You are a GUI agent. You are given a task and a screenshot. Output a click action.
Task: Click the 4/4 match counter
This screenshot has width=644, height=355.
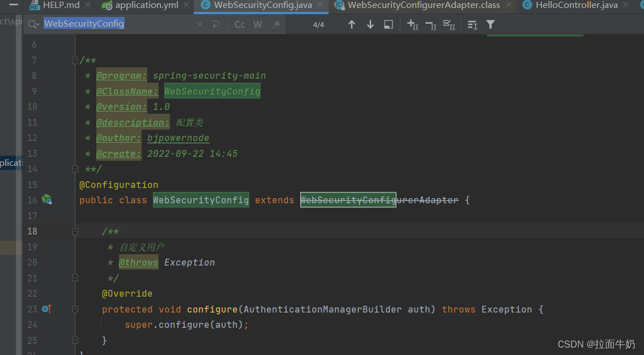318,24
